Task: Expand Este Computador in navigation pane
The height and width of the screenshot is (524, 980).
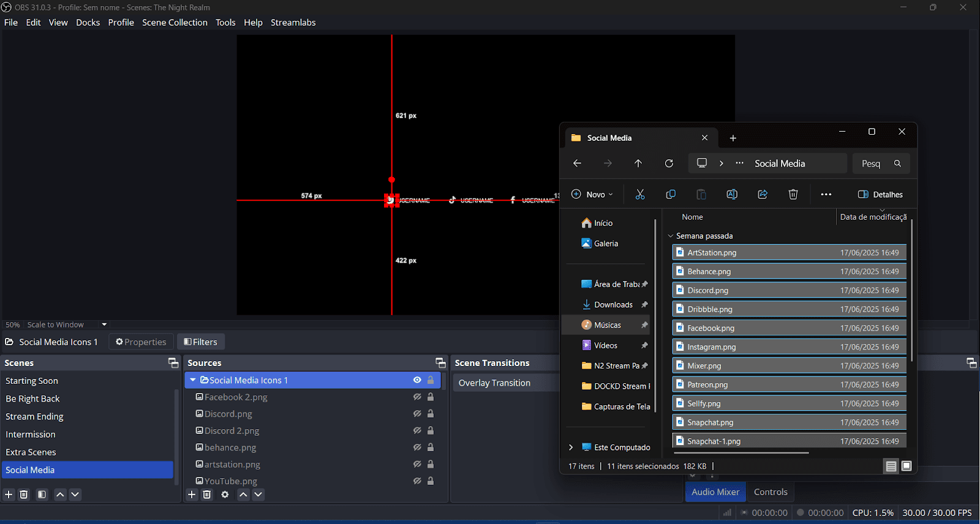Action: (x=571, y=447)
